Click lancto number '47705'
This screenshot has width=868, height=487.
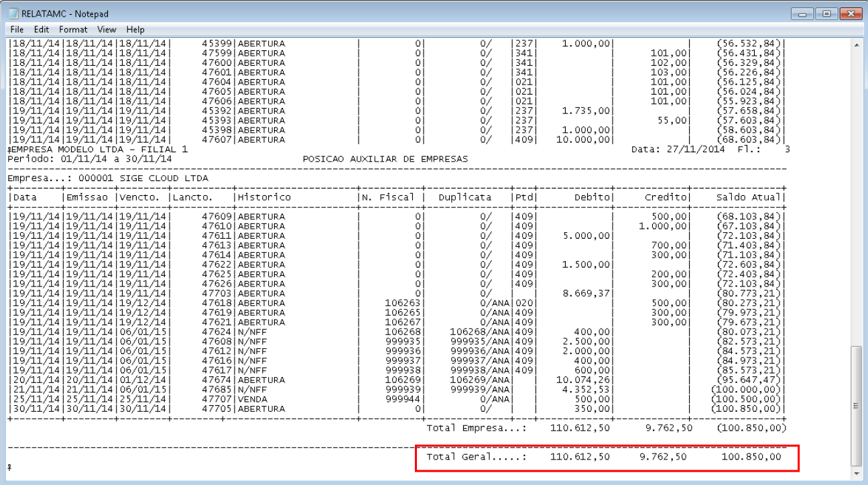click(217, 409)
